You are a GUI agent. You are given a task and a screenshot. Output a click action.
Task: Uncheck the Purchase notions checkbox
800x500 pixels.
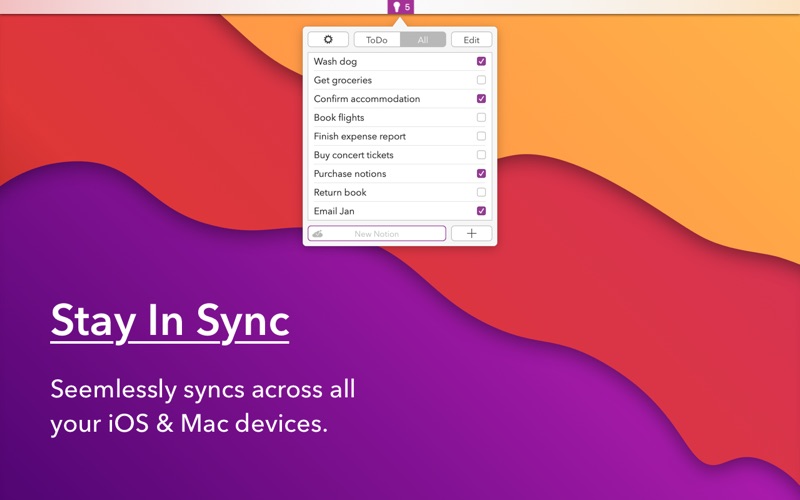click(481, 173)
